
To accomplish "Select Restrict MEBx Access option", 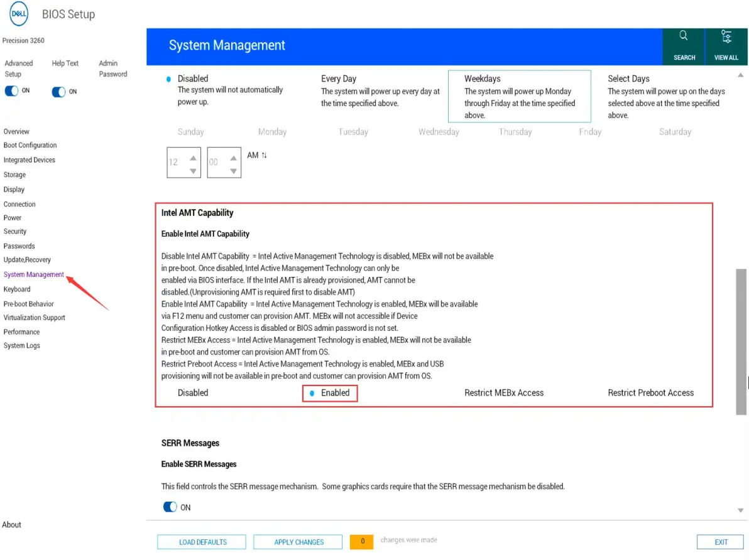I will pyautogui.click(x=503, y=393).
